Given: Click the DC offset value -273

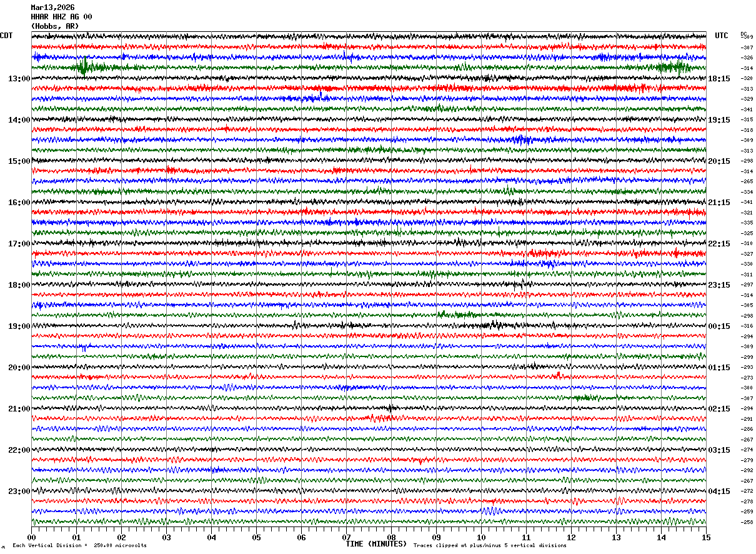Looking at the screenshot, I should coord(747,378).
